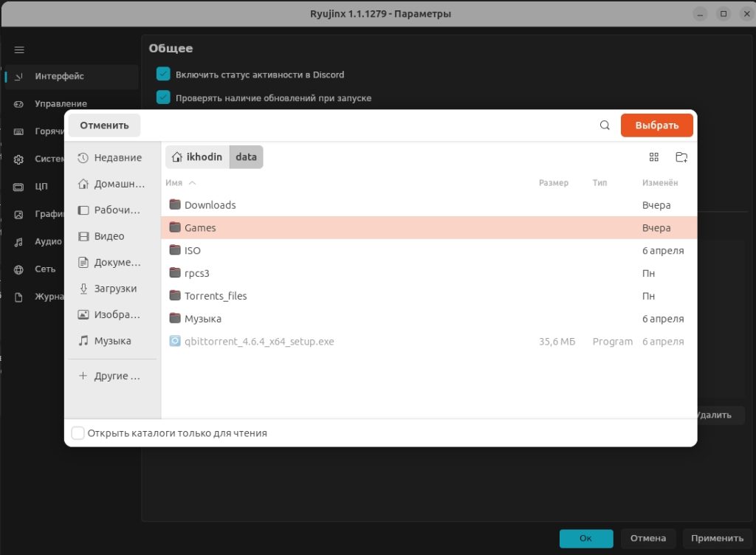
Task: Open the Интерфейс settings tab
Action: point(72,76)
